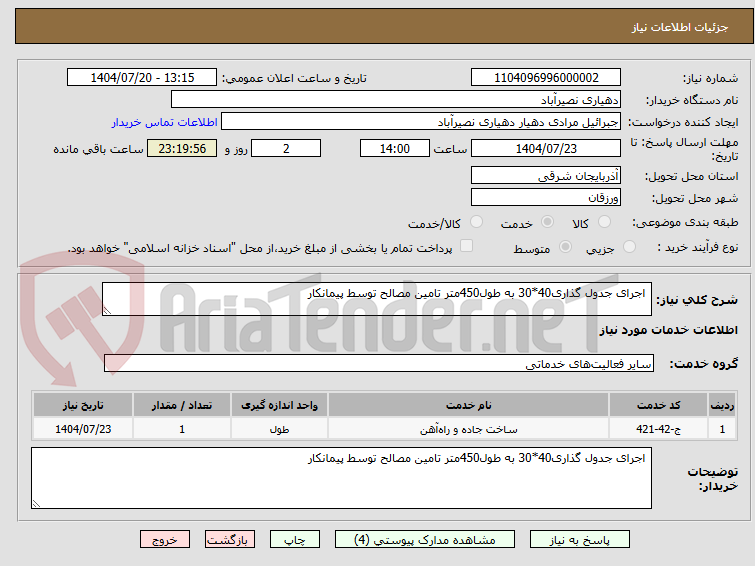
Task: Click the خروج exit button
Action: [165, 540]
